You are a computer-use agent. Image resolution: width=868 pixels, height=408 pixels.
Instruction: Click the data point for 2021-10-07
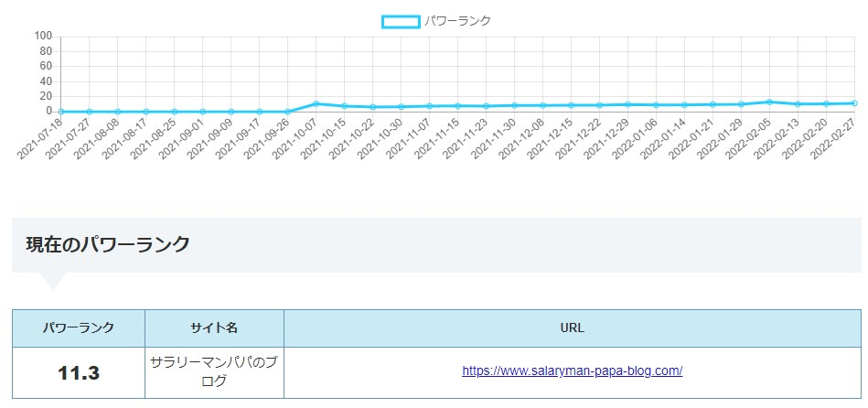pyautogui.click(x=316, y=103)
